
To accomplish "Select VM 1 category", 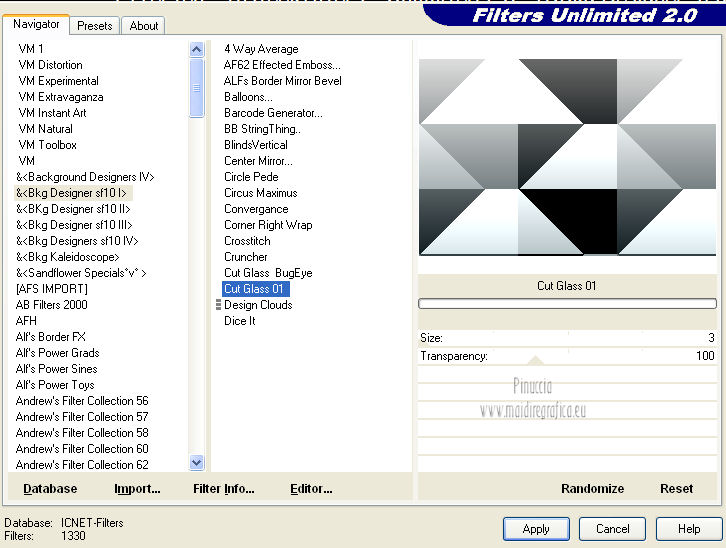I will (31, 49).
